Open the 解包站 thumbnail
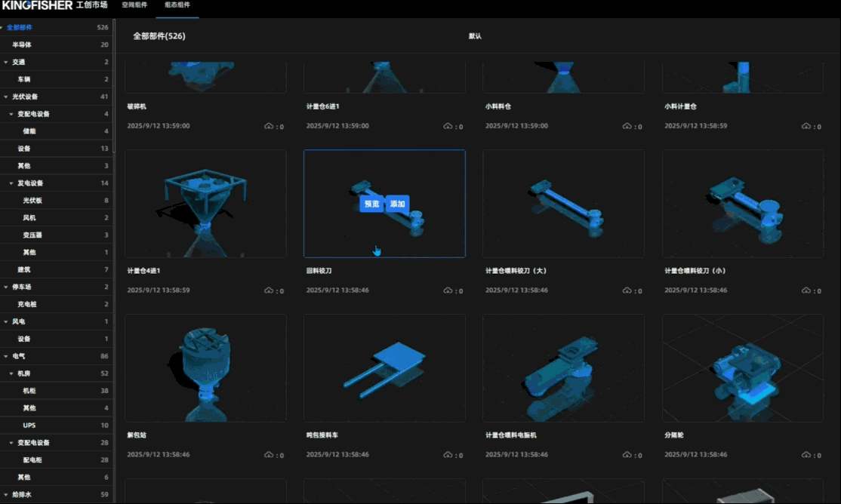 pos(205,367)
